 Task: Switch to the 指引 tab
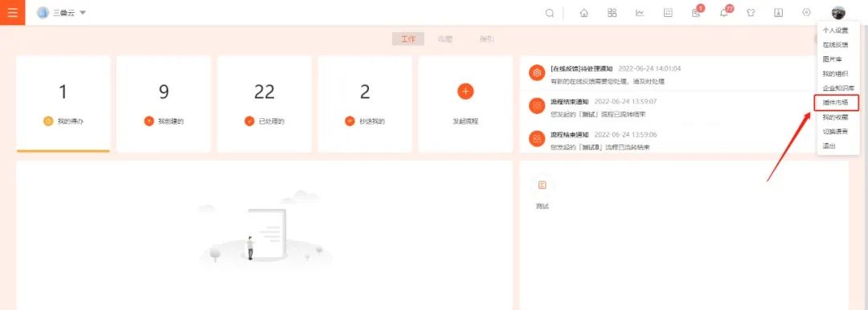[486, 39]
